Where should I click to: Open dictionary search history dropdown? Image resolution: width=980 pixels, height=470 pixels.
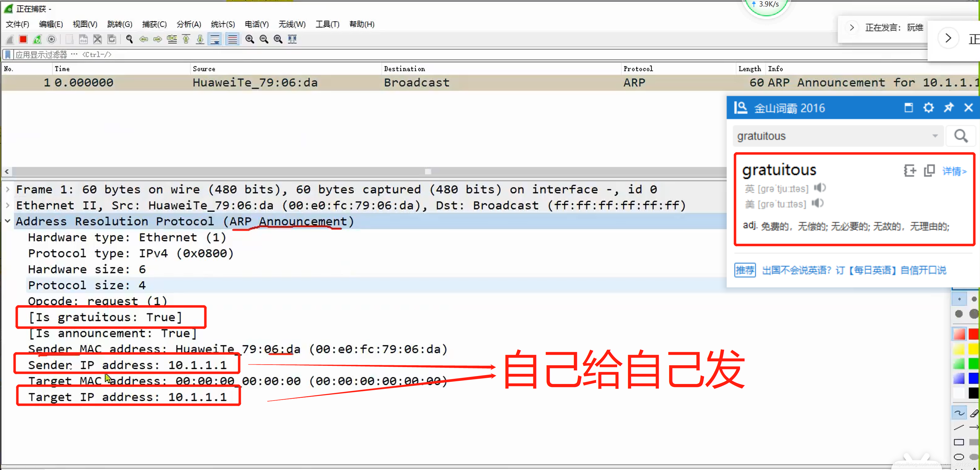pyautogui.click(x=935, y=136)
